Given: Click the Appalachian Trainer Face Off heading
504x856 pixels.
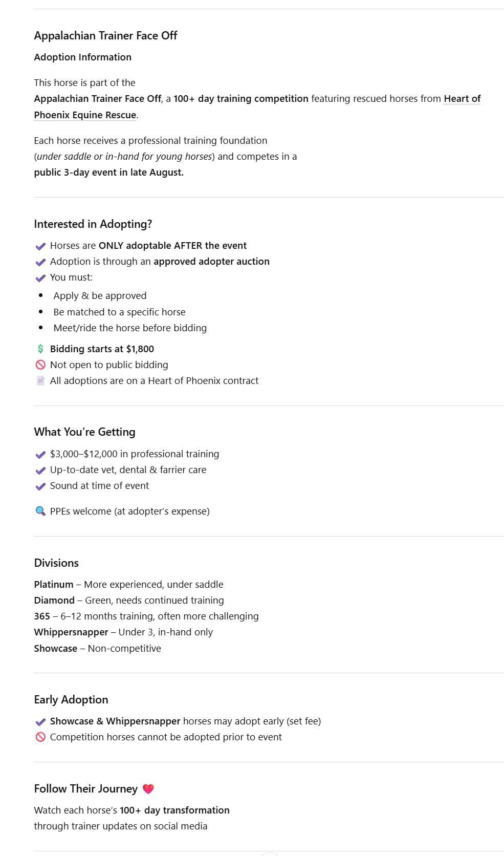Looking at the screenshot, I should click(x=105, y=36).
